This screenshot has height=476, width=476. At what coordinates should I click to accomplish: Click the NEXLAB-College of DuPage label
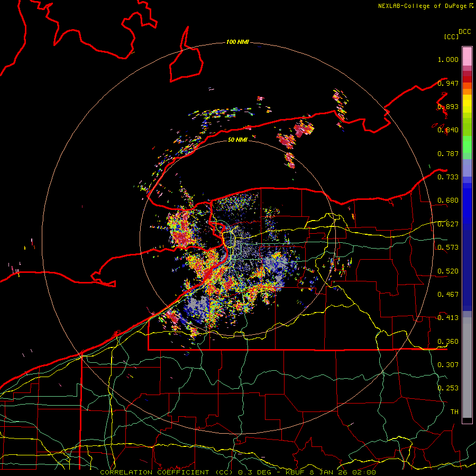[422, 6]
